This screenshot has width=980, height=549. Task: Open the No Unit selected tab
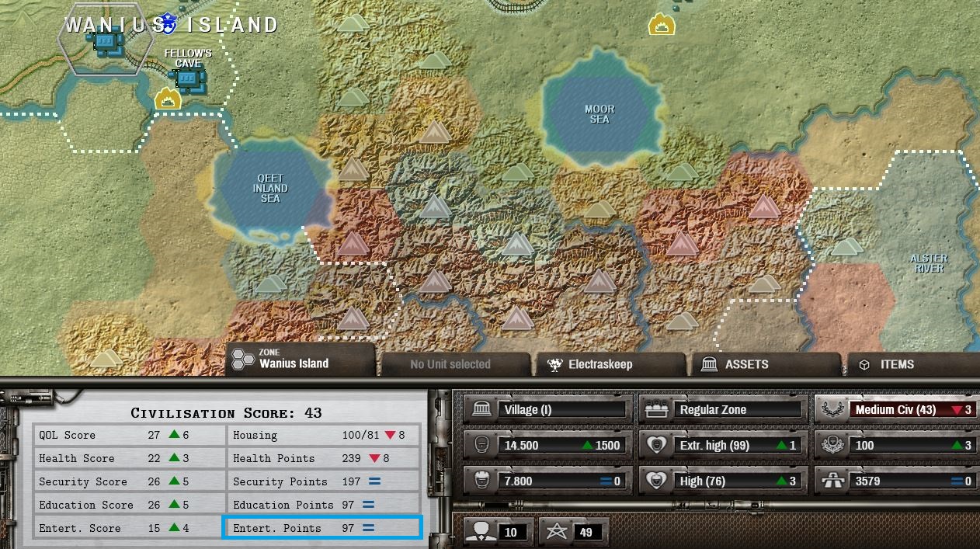(455, 363)
